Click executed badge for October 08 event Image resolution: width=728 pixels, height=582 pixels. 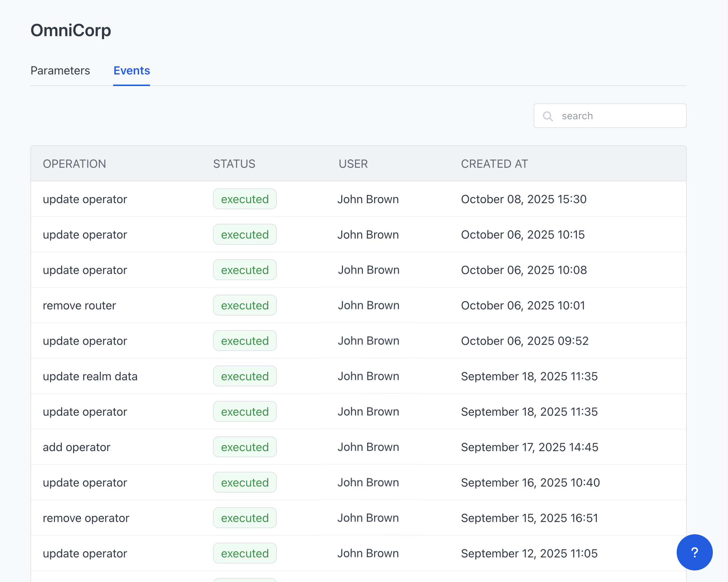coord(245,199)
